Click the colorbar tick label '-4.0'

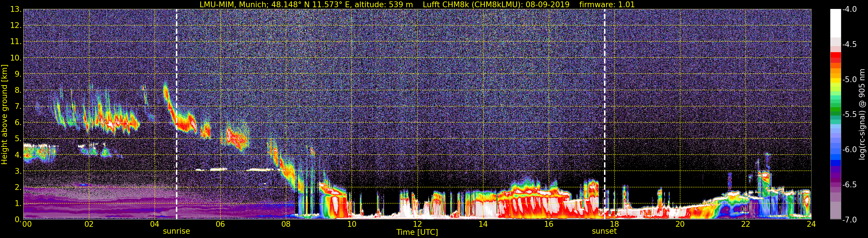(x=849, y=10)
